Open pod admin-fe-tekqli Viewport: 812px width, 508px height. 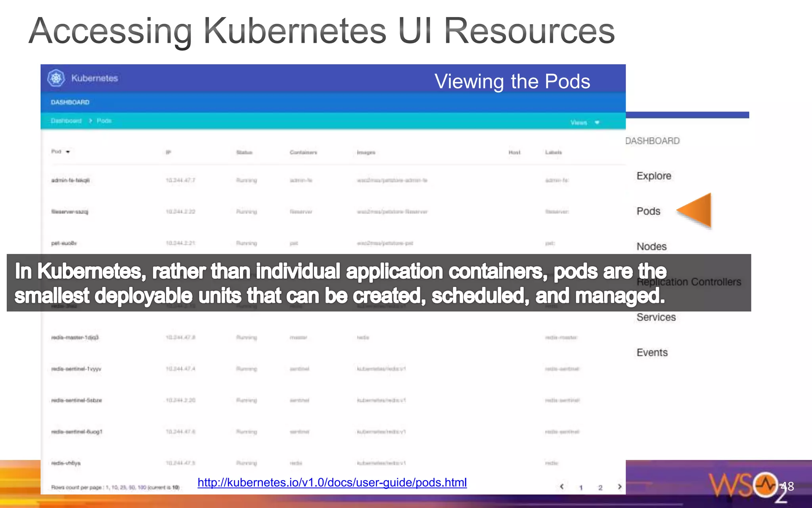(x=71, y=180)
